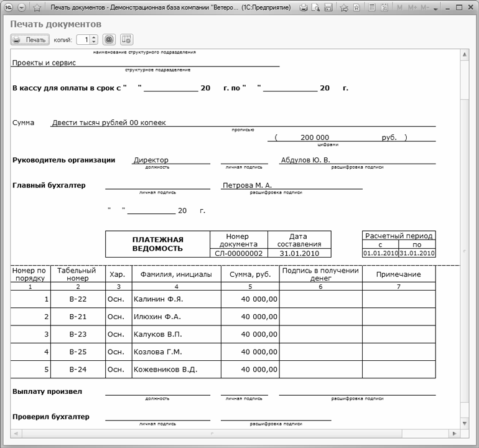
Task: Click the send by email @ icon
Action: pyautogui.click(x=109, y=39)
